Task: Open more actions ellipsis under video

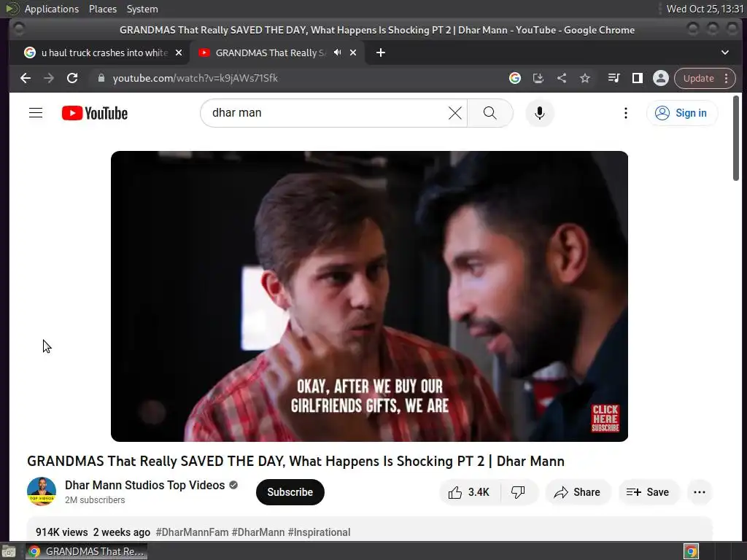Action: click(x=700, y=492)
